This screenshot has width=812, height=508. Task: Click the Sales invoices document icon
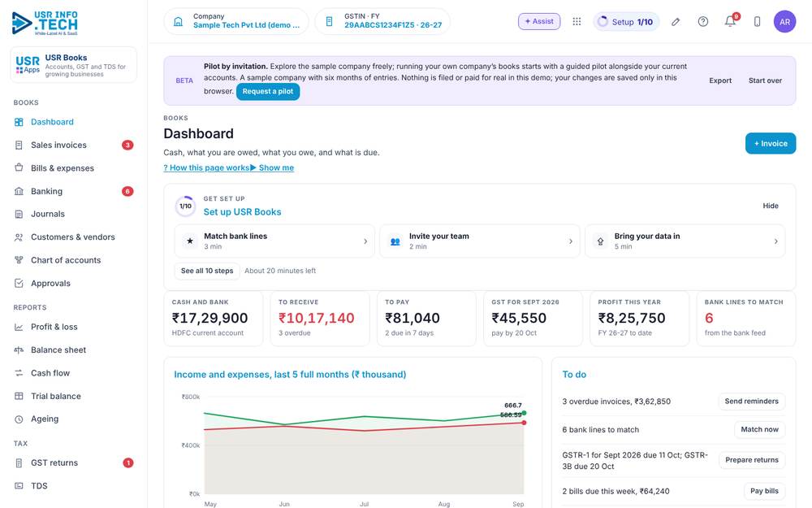(19, 145)
